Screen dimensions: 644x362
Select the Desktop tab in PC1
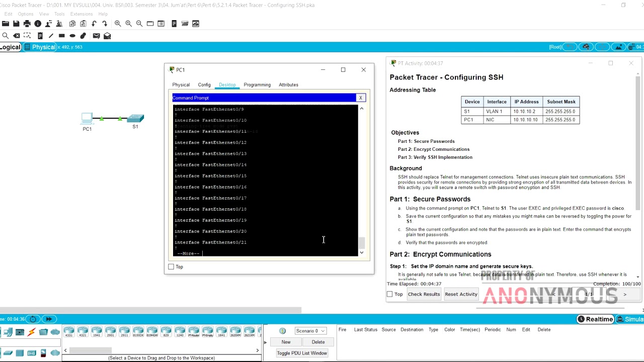click(227, 85)
